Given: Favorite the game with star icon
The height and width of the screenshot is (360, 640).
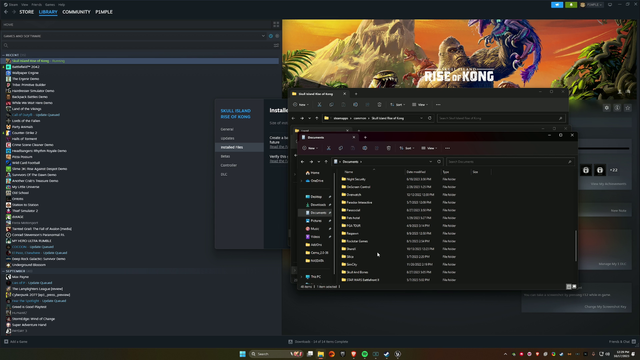Looking at the screenshot, I should pos(628,108).
